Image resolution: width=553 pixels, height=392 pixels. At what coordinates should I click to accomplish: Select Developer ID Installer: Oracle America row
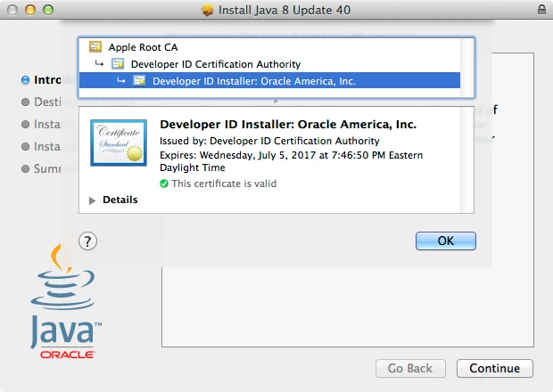click(269, 81)
